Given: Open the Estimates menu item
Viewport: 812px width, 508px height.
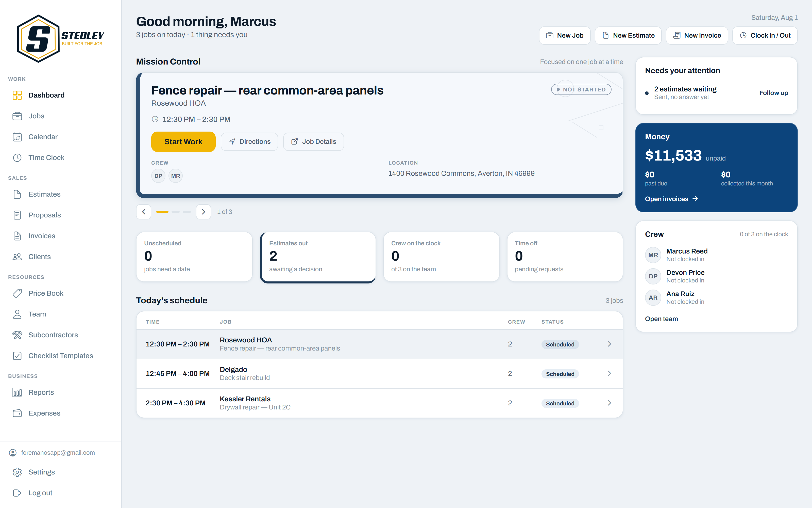Looking at the screenshot, I should [x=60, y=194].
